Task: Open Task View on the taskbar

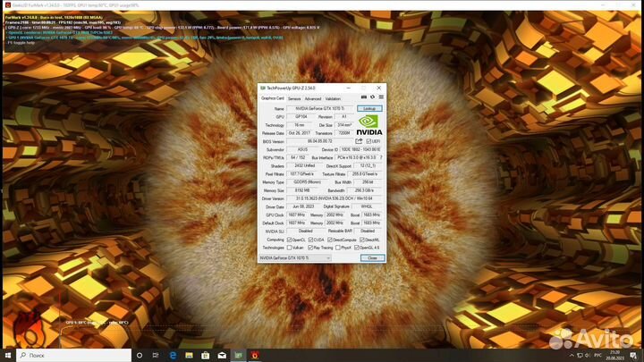Action: 156,355
